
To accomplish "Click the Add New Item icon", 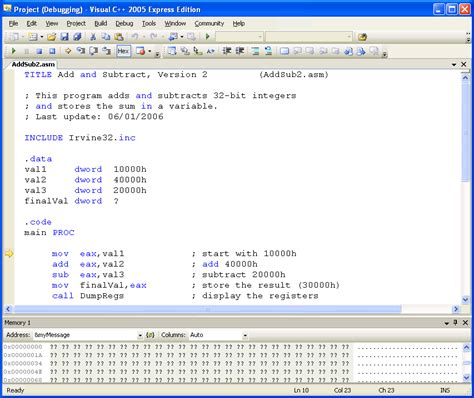I will pos(32,37).
